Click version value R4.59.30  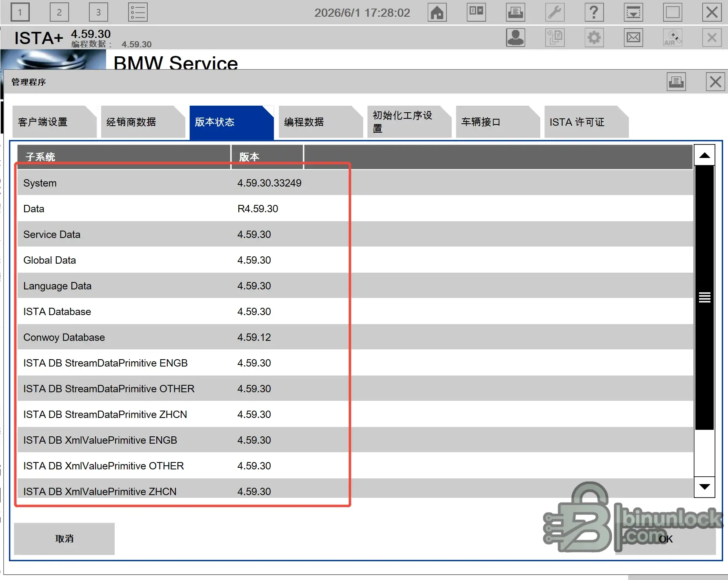[258, 209]
